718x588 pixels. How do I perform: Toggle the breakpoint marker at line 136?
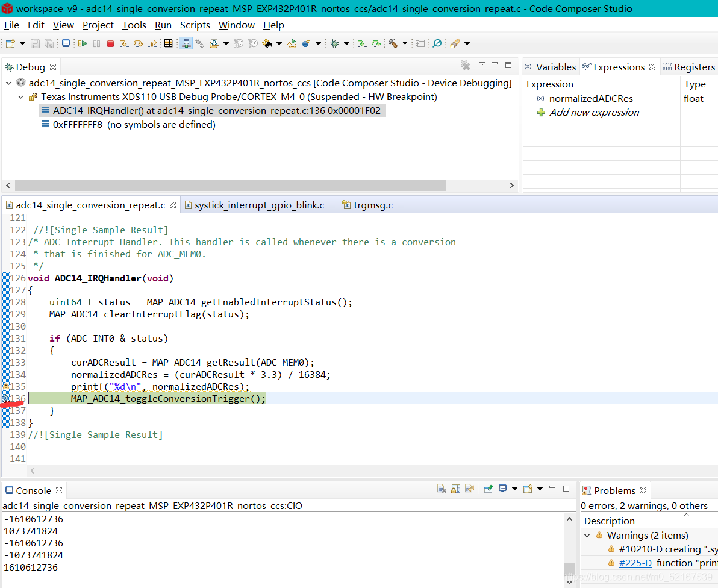[5, 398]
